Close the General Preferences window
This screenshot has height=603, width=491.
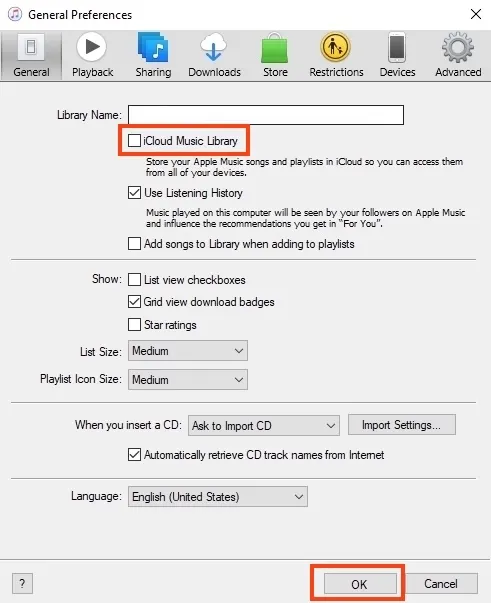point(476,14)
